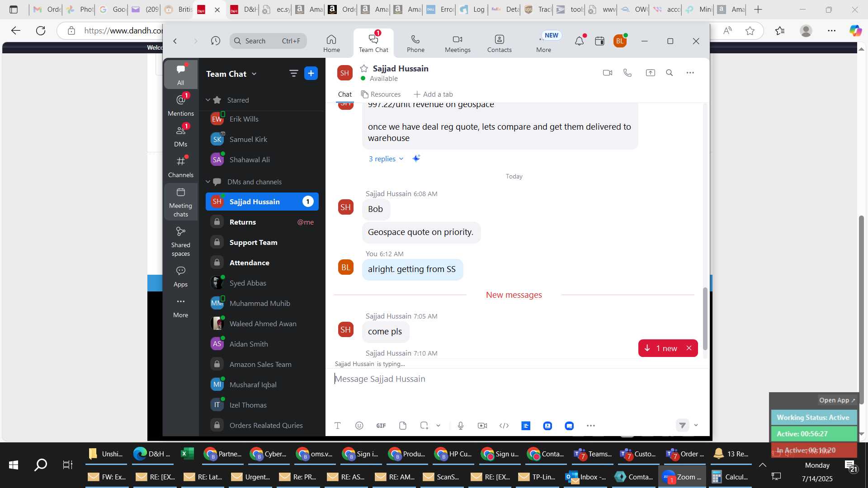This screenshot has height=488, width=868.
Task: Open AI Companion sparkle icon beside replies
Action: tap(416, 158)
